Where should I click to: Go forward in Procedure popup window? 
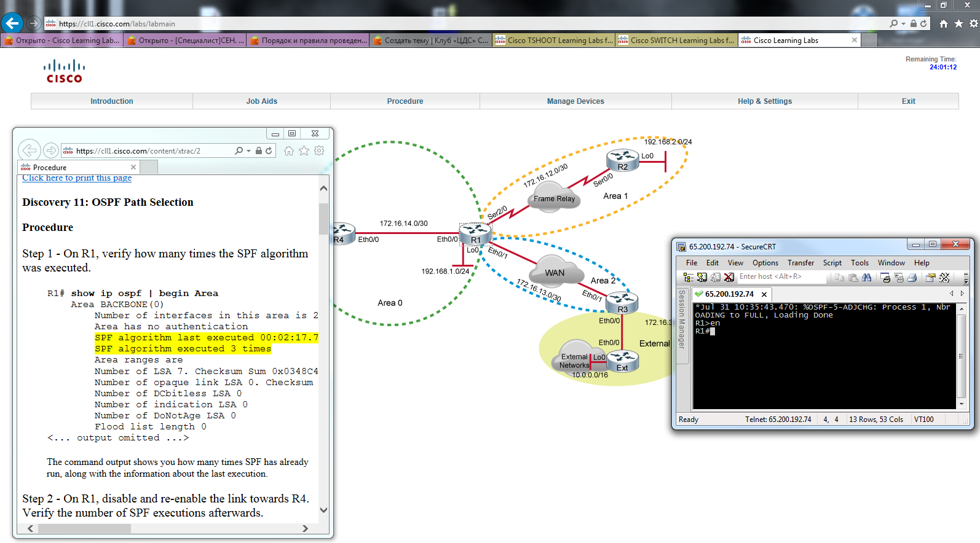51,150
